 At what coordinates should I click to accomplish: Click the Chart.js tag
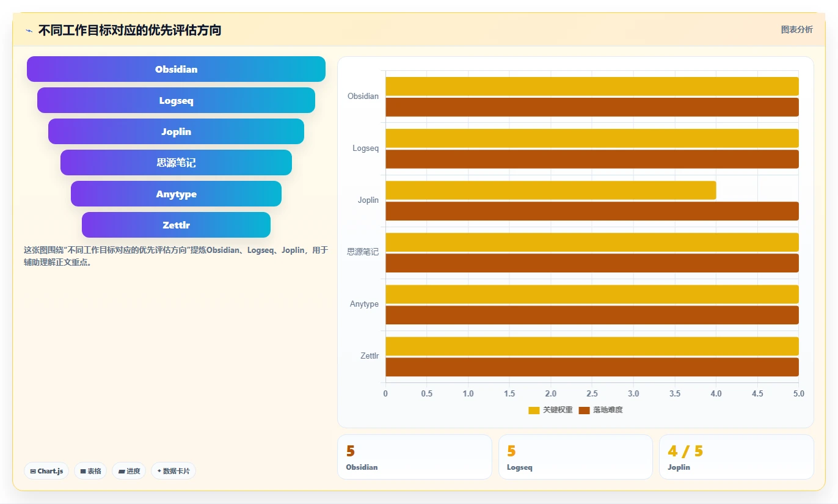pyautogui.click(x=46, y=471)
